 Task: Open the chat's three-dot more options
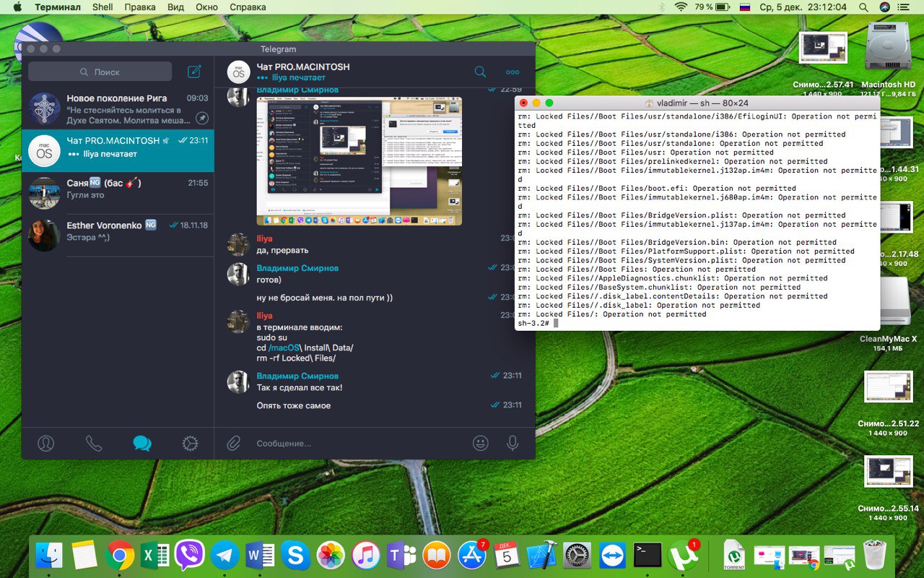(x=513, y=72)
